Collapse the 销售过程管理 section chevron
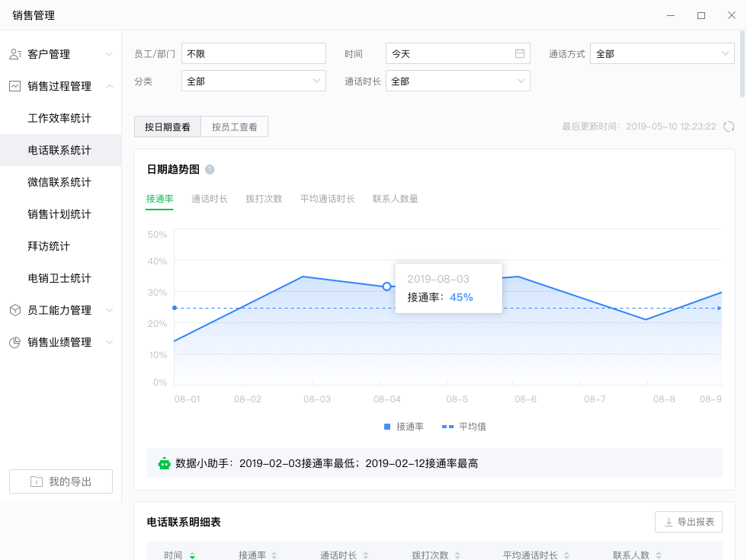 click(111, 86)
